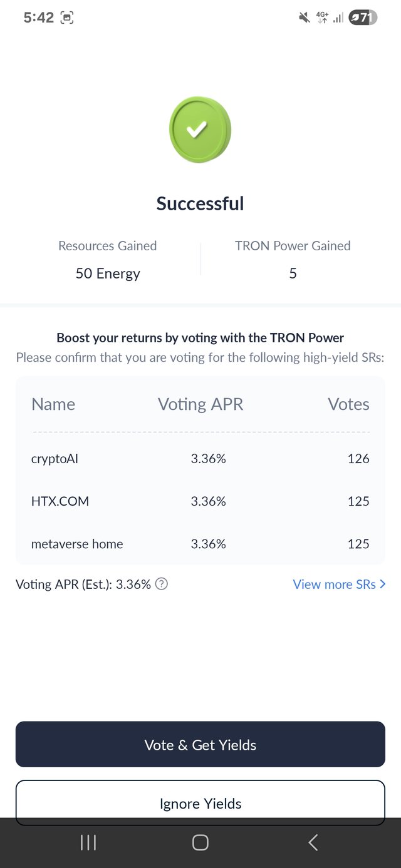Select the HTX.COM row
401x868 pixels.
tap(200, 501)
